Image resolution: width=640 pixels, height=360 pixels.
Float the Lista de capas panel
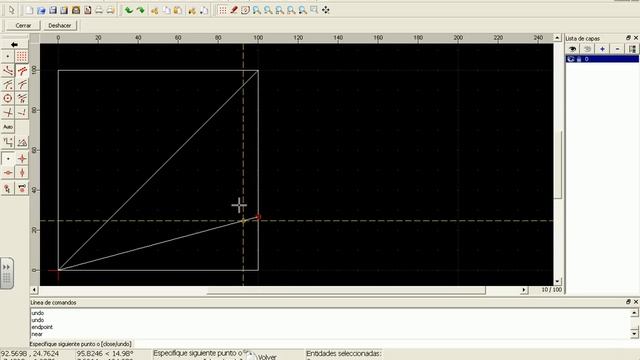point(628,38)
